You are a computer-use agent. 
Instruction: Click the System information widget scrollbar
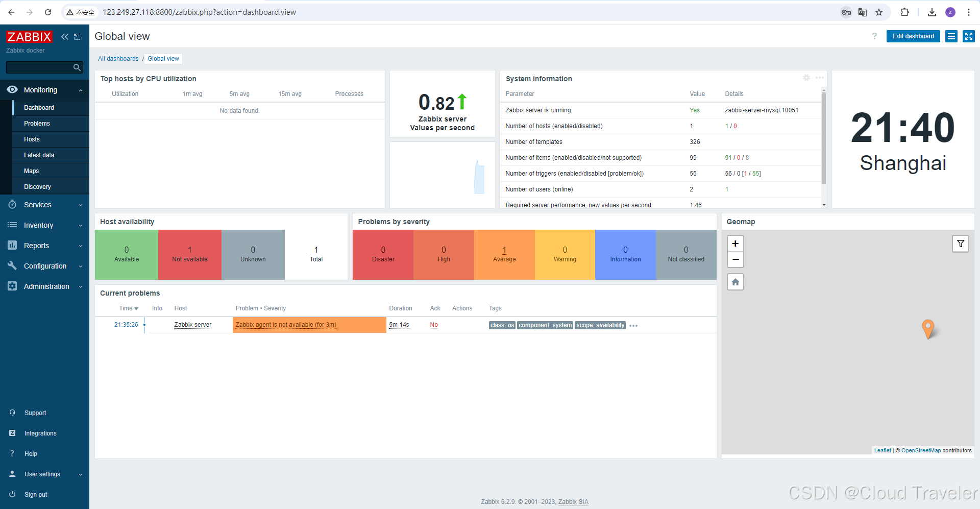coord(824,138)
